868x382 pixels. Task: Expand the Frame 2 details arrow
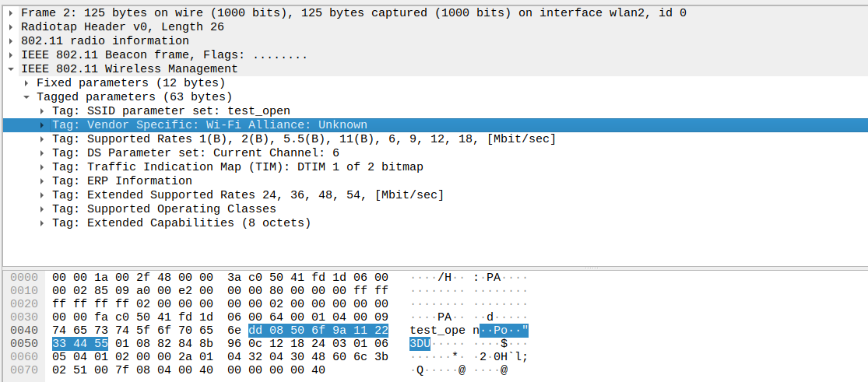coord(11,13)
